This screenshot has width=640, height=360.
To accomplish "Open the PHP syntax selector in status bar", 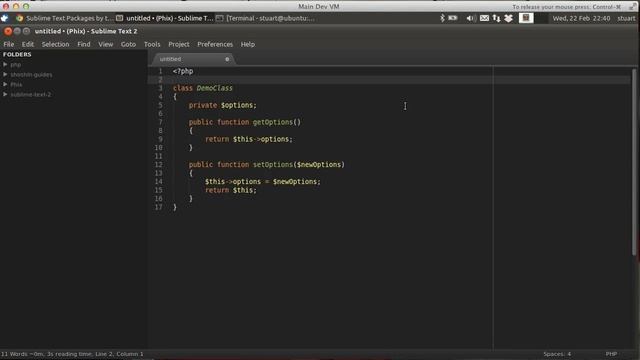I will (611, 354).
